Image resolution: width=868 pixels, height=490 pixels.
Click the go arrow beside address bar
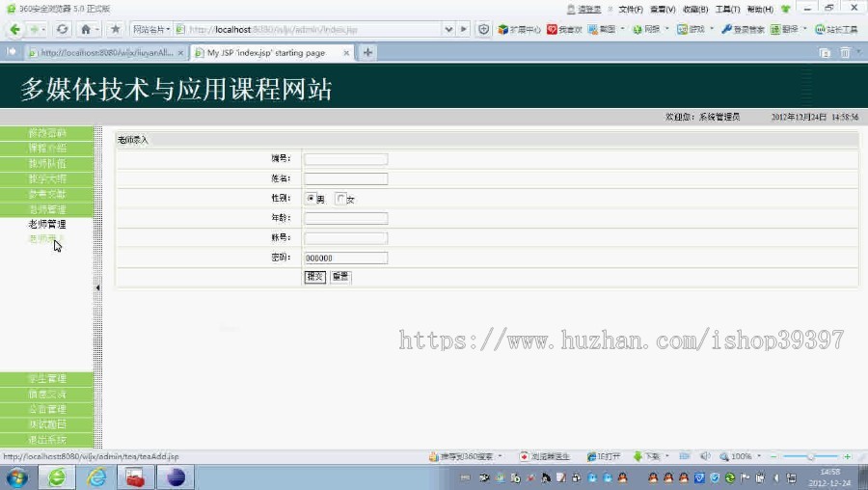point(464,29)
